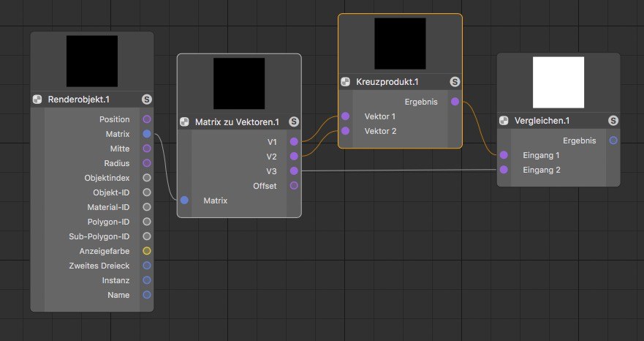Click the checker icon beside Matrix zu Vektoren.1
This screenshot has height=341, width=644.
184,121
